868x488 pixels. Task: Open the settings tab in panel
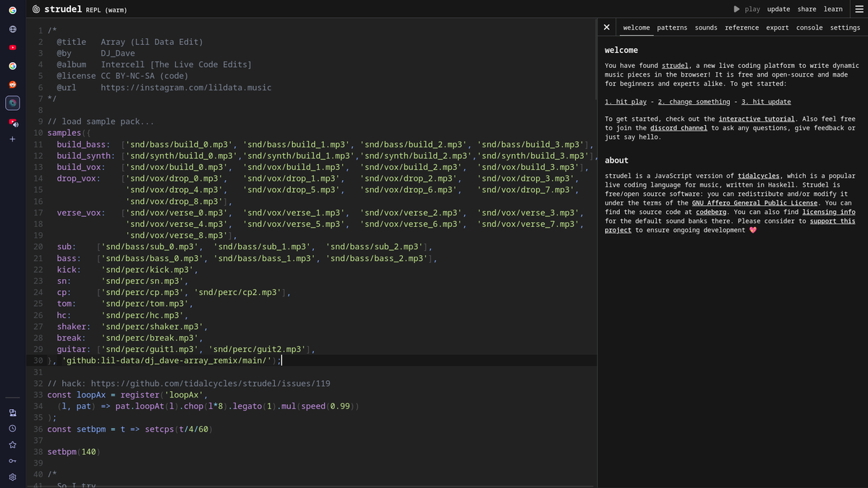pos(845,27)
